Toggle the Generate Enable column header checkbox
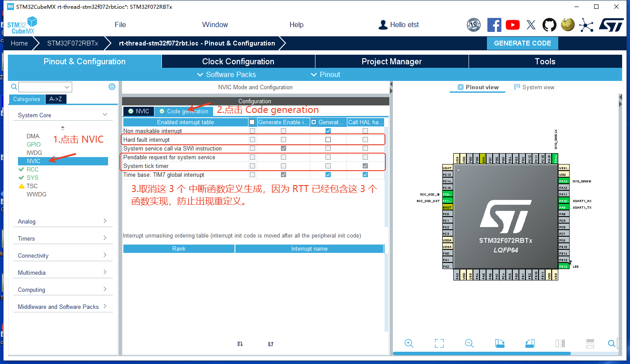Image resolution: width=630 pixels, height=364 pixels. [x=252, y=122]
